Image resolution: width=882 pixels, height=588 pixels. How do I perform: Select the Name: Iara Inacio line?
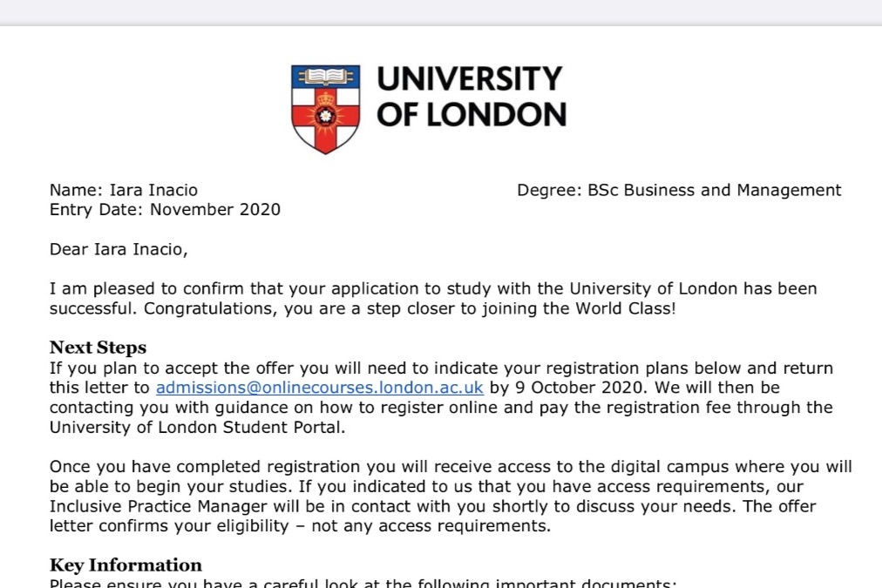[124, 190]
